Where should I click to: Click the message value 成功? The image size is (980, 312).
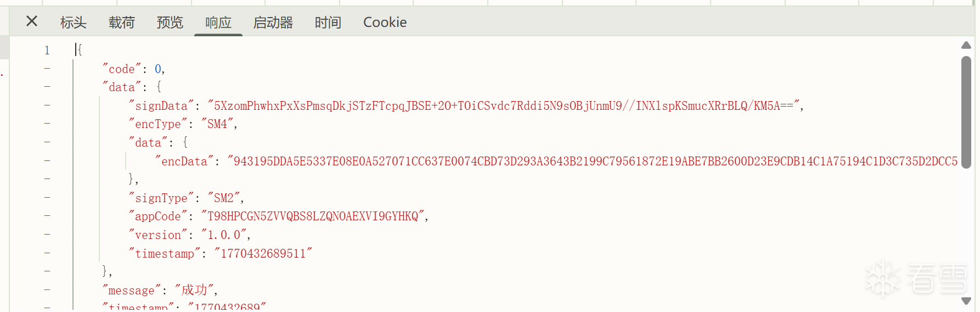195,290
